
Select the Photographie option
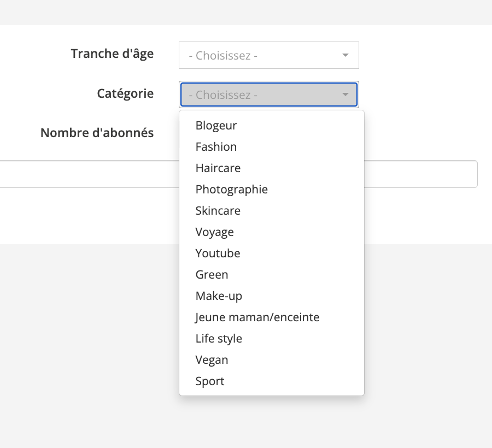tap(232, 190)
